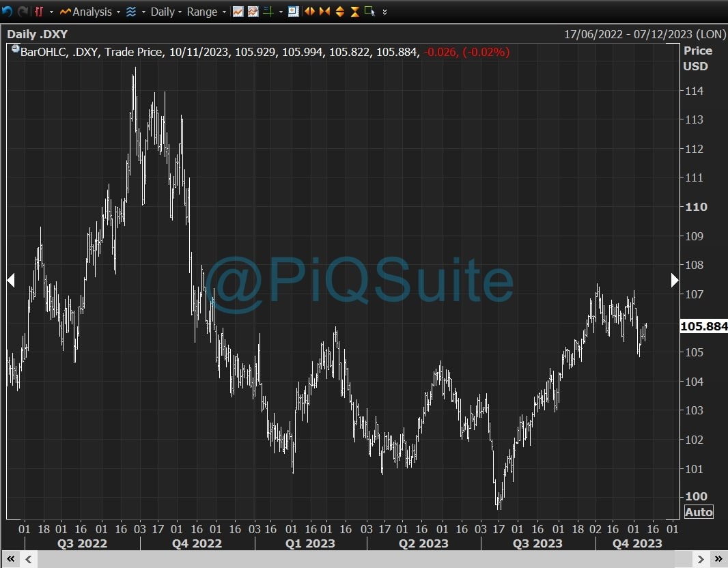The width and height of the screenshot is (728, 568).
Task: Expand the crosshair tool dropdown arrow
Action: 281,12
